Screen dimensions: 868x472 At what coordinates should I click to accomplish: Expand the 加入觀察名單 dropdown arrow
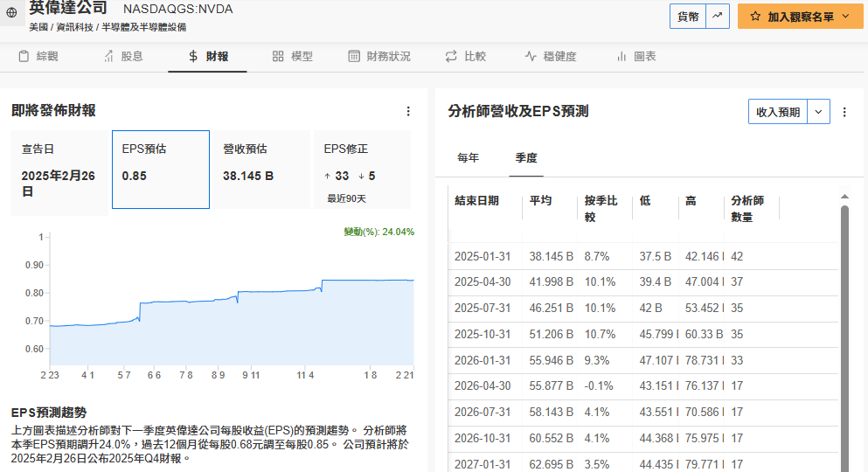coord(846,17)
